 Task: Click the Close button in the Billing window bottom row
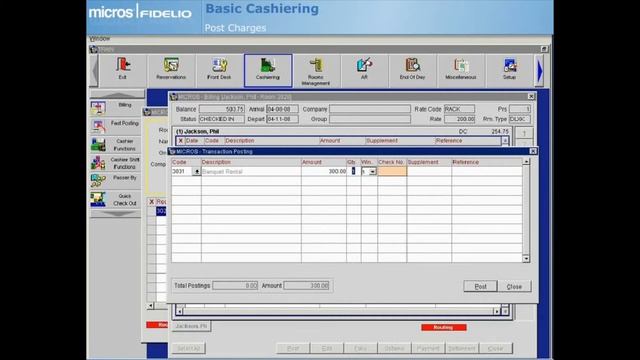496,349
